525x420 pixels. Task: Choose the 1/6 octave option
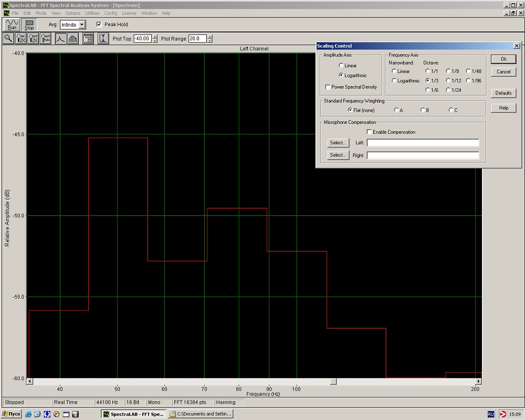coord(428,90)
